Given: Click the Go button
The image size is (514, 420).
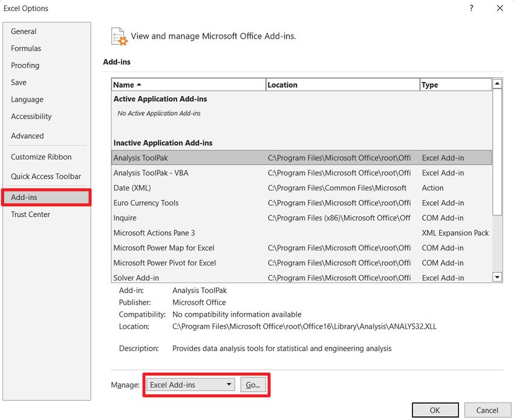Looking at the screenshot, I should pos(253,384).
